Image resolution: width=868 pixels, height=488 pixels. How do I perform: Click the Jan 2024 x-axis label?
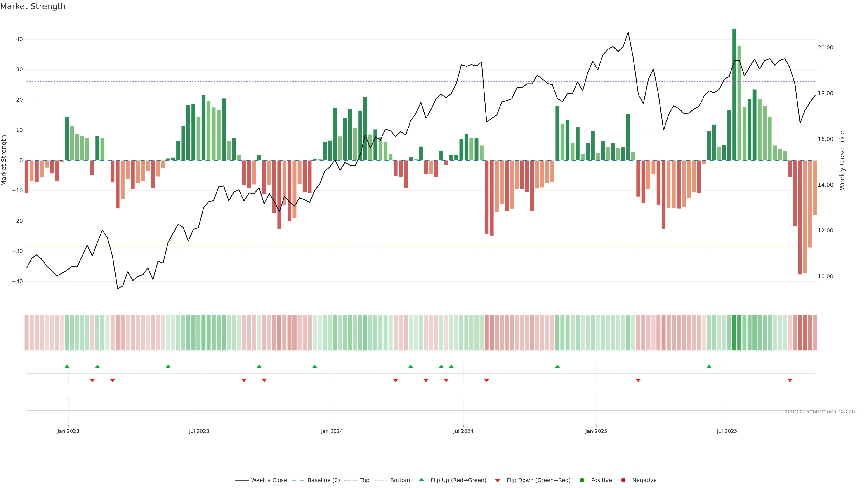click(332, 431)
